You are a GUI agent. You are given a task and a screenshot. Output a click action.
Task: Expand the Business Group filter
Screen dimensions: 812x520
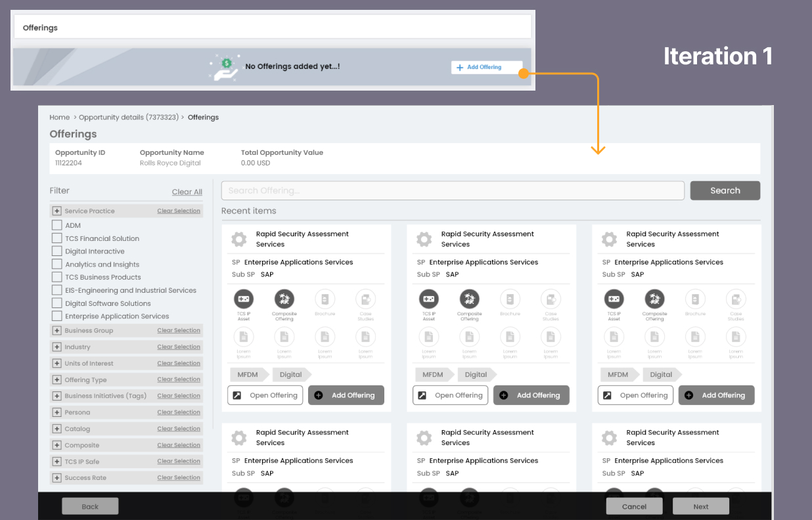(56, 331)
